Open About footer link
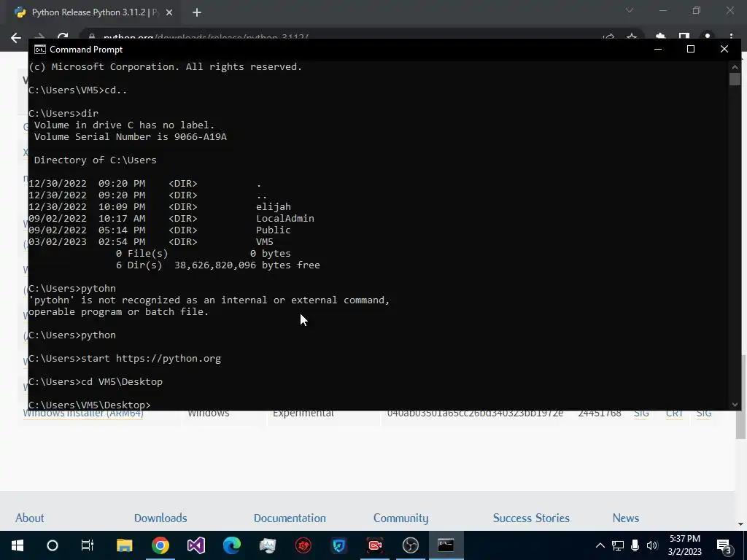Screen dimensions: 747x560 click(x=29, y=518)
